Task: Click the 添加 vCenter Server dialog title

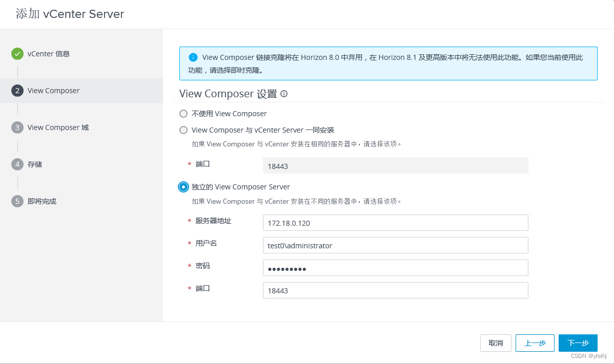Action: click(70, 14)
